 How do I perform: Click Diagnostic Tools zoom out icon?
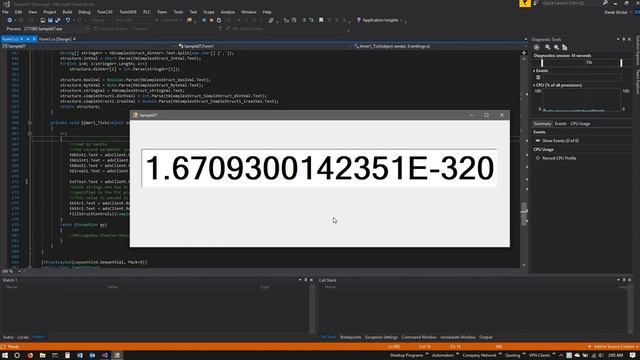tap(556, 48)
